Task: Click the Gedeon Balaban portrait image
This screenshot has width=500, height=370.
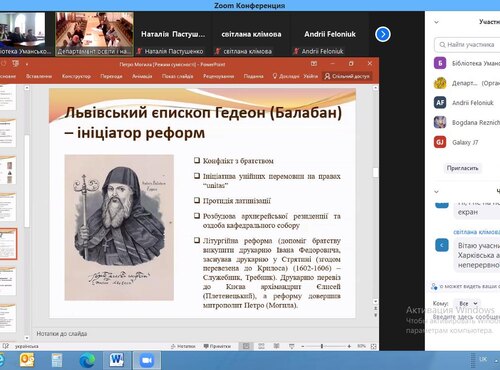Action: click(119, 227)
